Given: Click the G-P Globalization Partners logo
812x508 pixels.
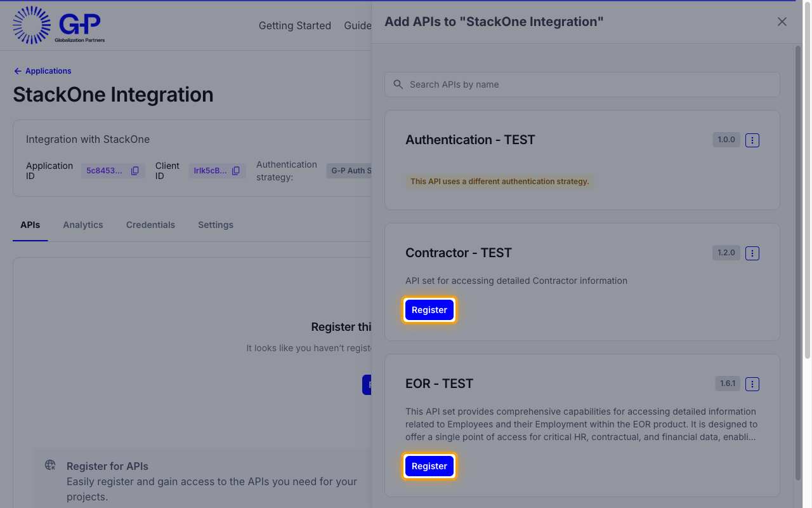Looking at the screenshot, I should [x=58, y=25].
